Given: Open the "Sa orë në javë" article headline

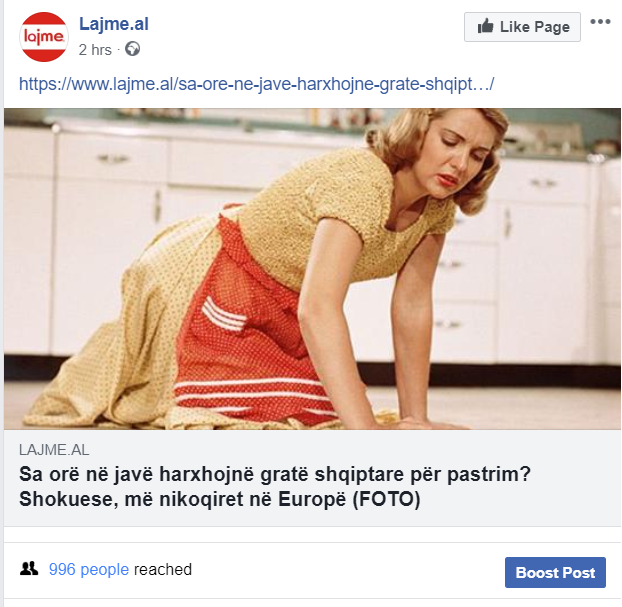Looking at the screenshot, I should coord(275,474).
